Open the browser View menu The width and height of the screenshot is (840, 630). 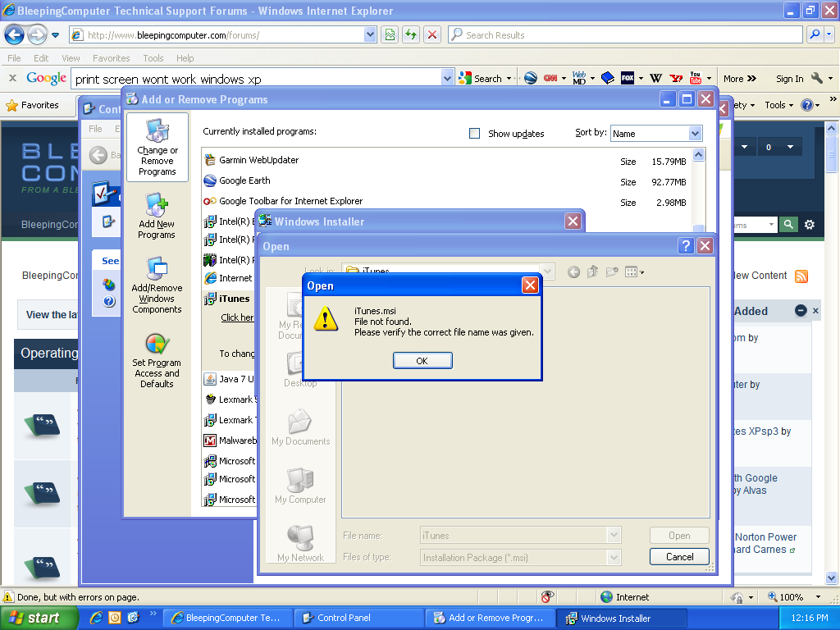[x=71, y=58]
